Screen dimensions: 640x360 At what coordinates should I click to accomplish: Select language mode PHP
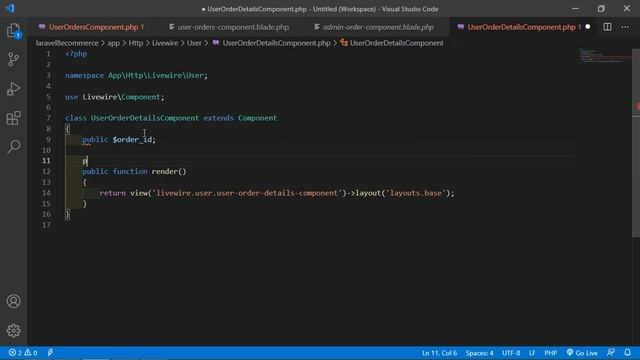click(x=551, y=353)
